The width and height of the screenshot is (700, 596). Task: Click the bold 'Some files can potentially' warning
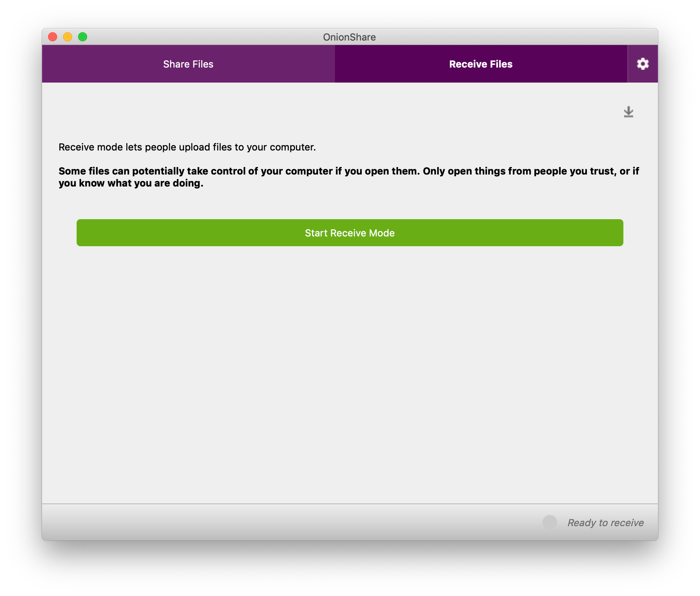(349, 177)
